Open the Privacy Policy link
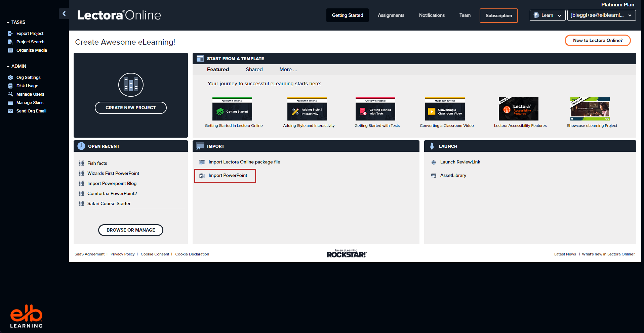 [x=122, y=254]
